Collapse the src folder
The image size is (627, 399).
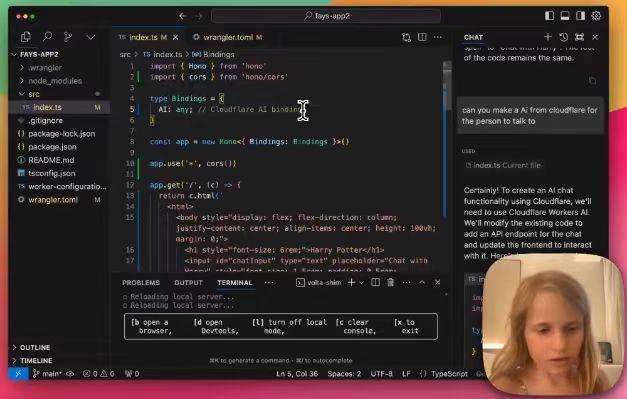(x=34, y=94)
